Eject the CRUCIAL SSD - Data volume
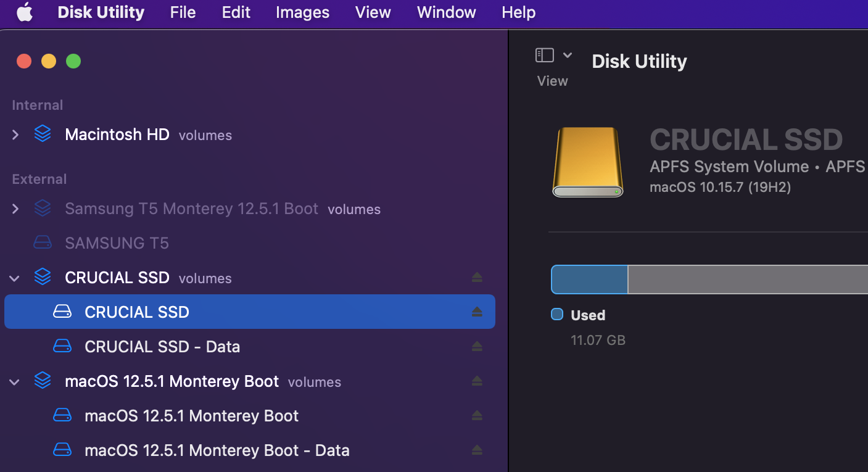The width and height of the screenshot is (868, 472). click(477, 346)
